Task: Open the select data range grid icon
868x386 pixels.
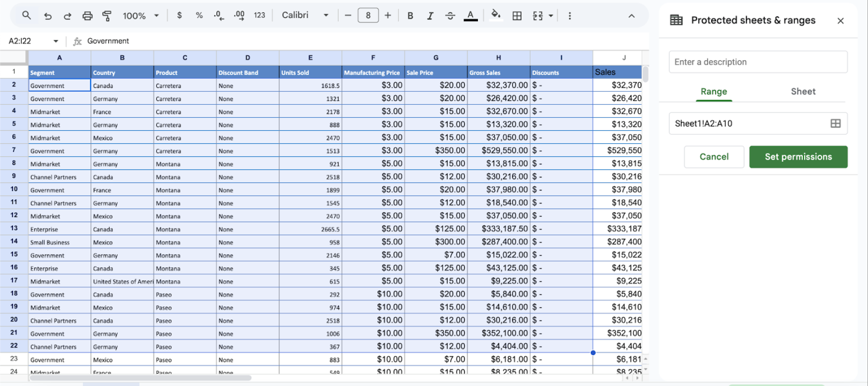Action: [x=835, y=123]
